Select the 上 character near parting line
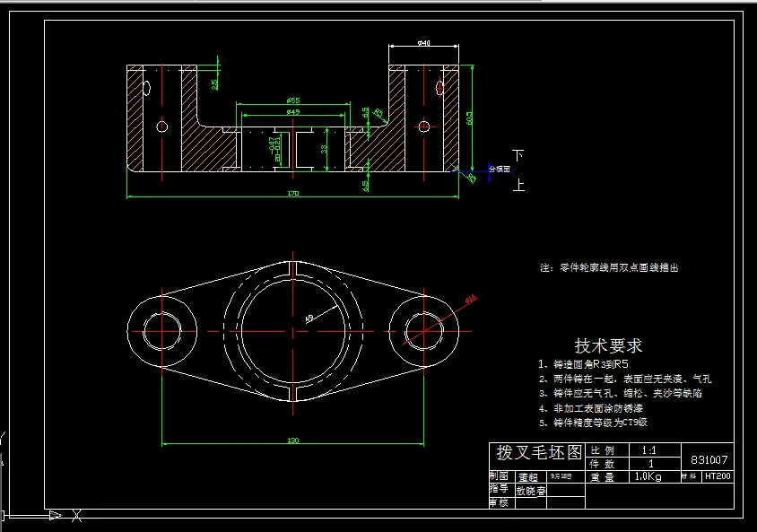 [518, 185]
